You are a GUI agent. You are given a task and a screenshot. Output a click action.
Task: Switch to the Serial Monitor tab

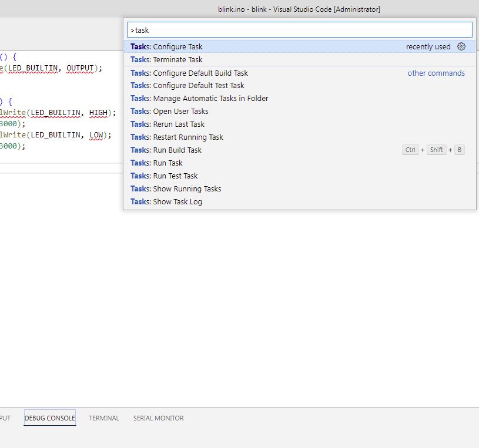(158, 418)
